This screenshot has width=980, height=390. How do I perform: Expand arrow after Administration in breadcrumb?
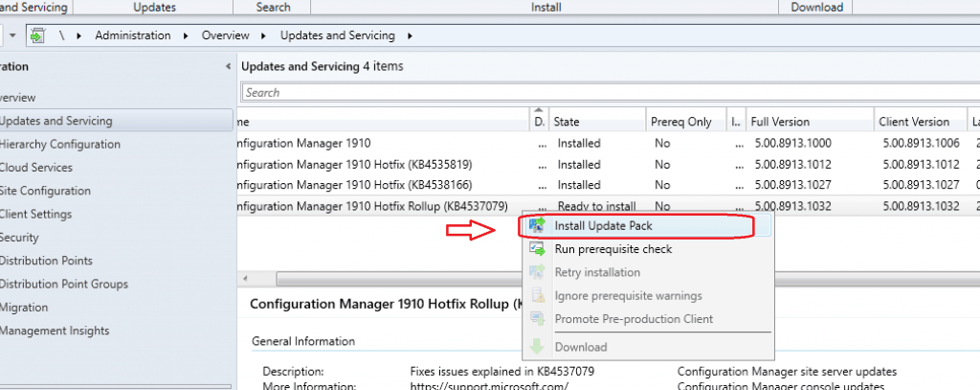(187, 35)
